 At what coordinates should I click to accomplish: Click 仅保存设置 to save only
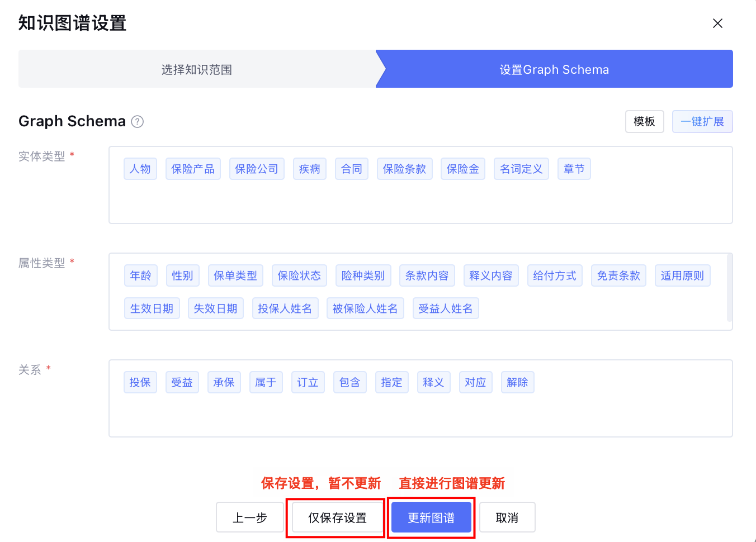coord(337,518)
